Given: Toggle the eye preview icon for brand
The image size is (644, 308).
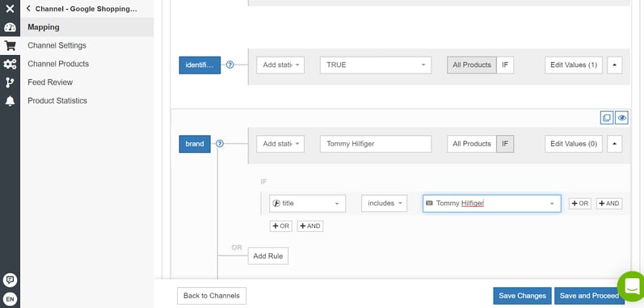Looking at the screenshot, I should [622, 118].
